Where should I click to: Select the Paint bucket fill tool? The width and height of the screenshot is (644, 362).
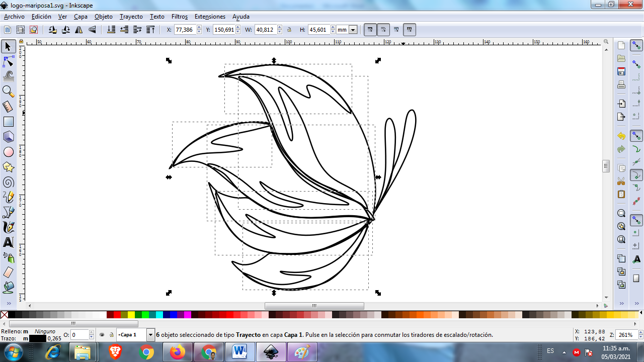(x=8, y=288)
